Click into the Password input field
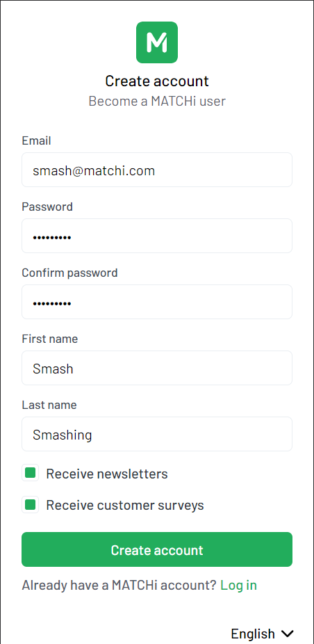 (x=157, y=236)
